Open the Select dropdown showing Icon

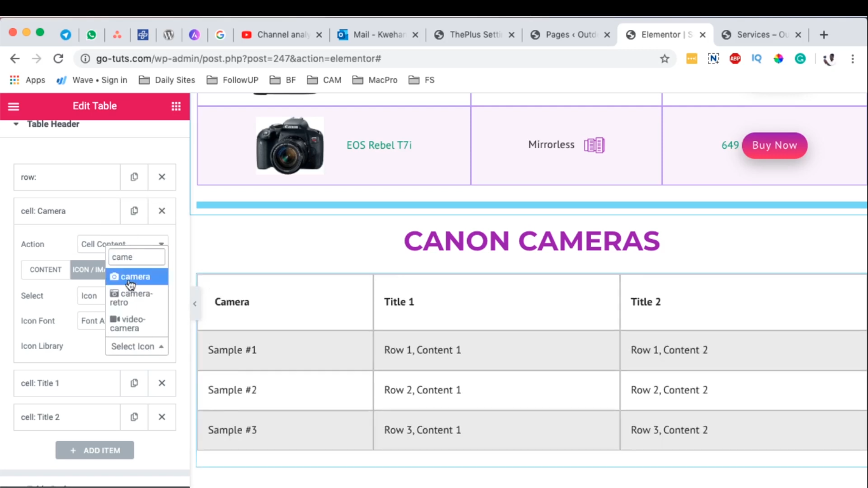coord(92,295)
